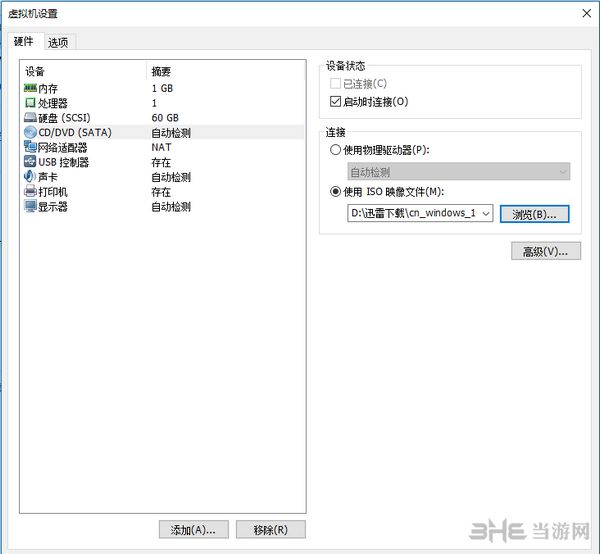The height and width of the screenshot is (554, 600).
Task: Select the processor count value 1
Action: 154,103
